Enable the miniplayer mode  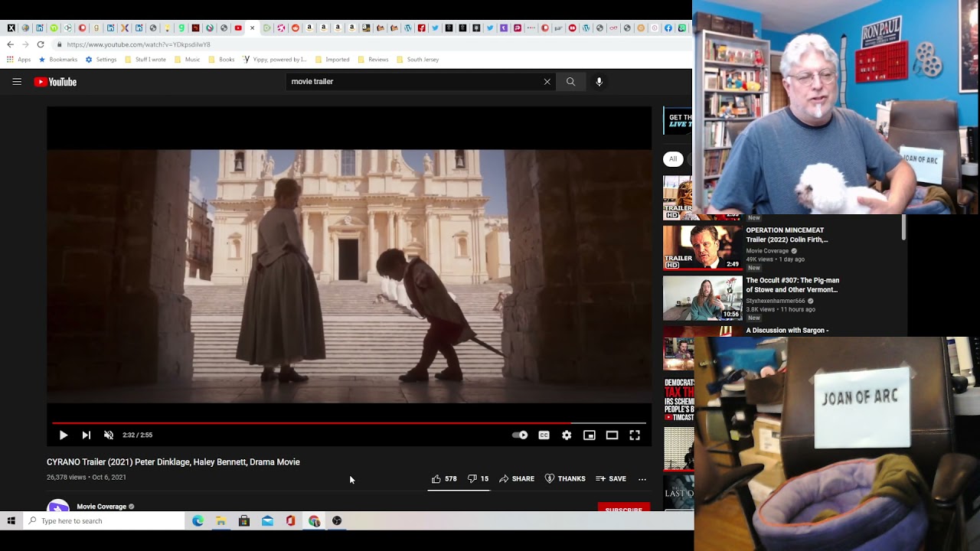pyautogui.click(x=590, y=435)
